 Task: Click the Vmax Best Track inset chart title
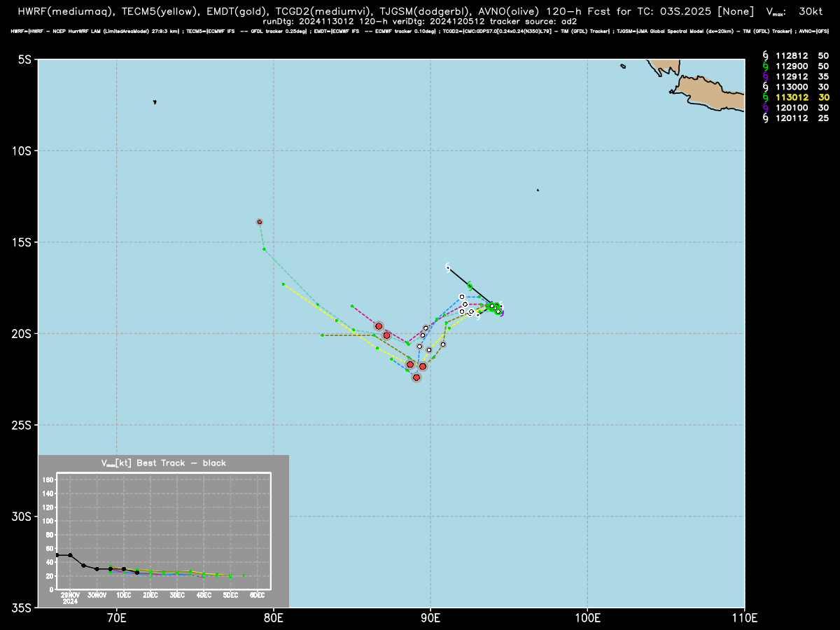tap(164, 463)
